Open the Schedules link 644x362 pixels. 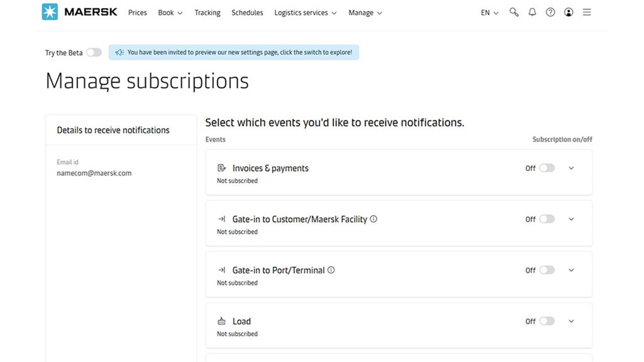pyautogui.click(x=247, y=13)
